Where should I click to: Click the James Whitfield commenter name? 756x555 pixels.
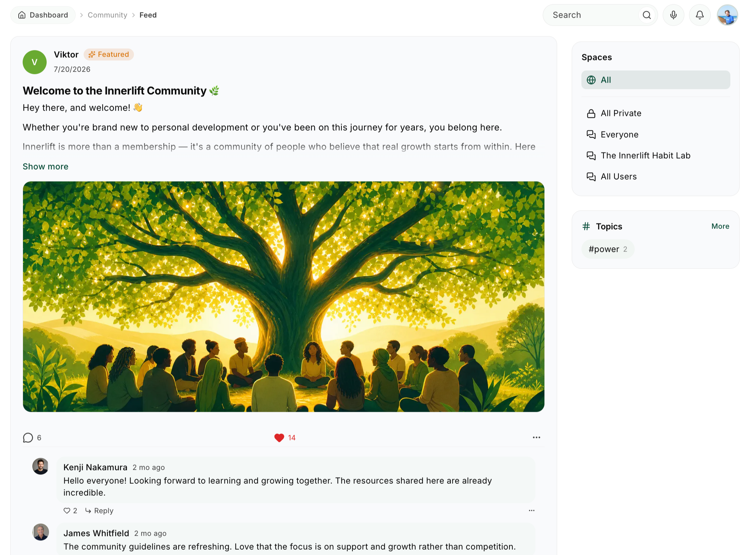(x=96, y=533)
